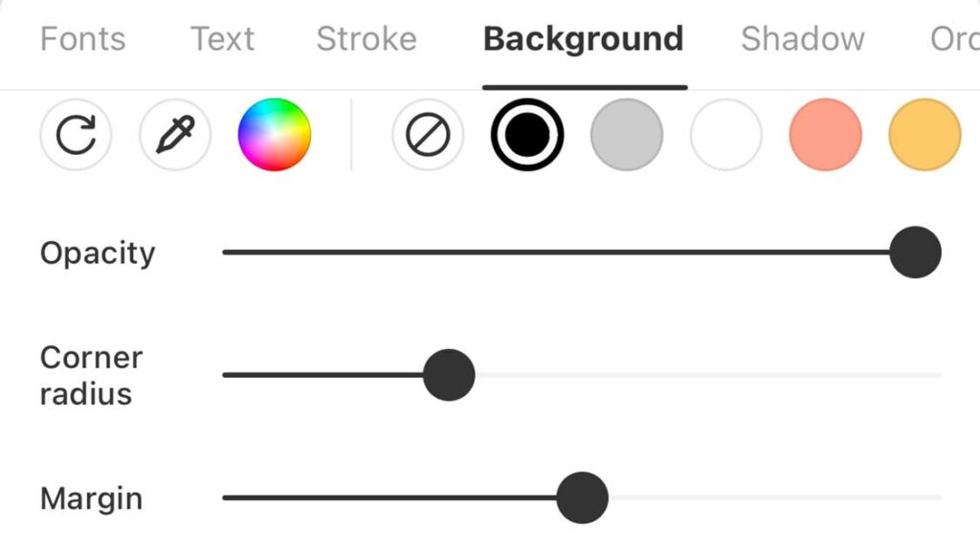Select the eyedropper color picker tool

point(175,134)
